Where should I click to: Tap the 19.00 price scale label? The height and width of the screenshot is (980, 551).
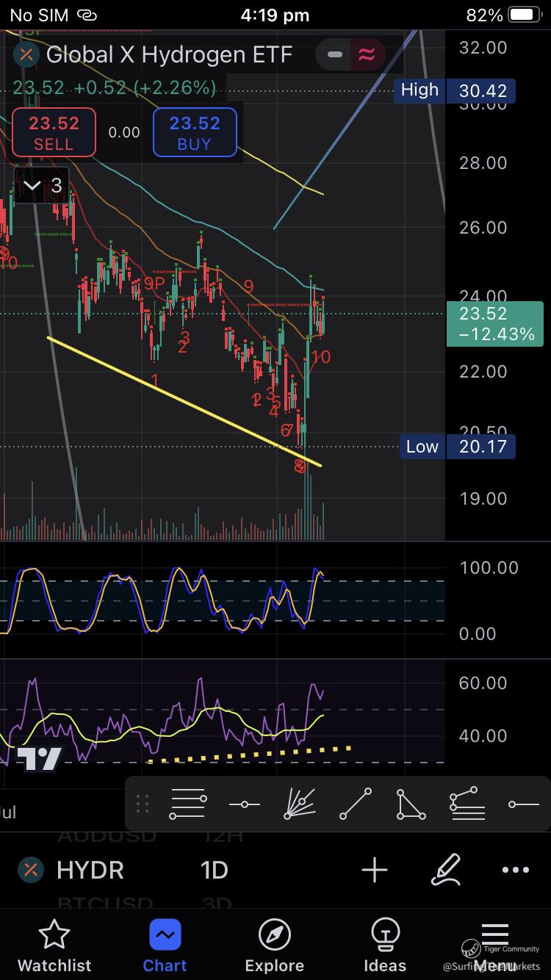tap(483, 499)
